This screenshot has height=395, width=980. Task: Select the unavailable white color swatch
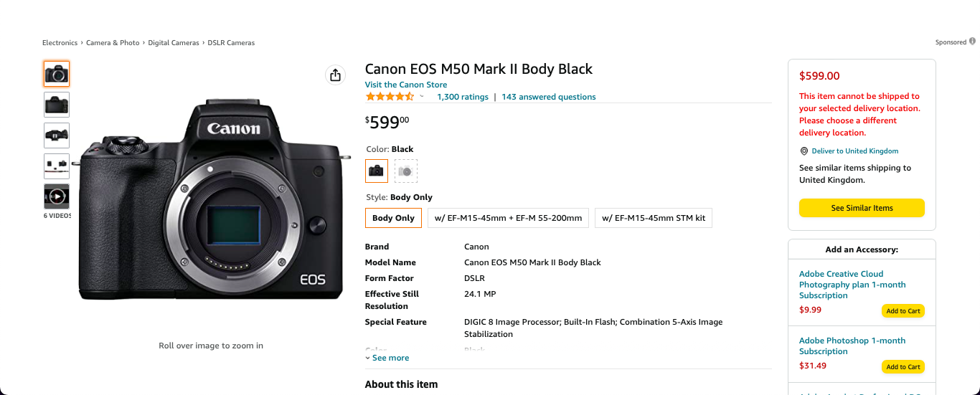406,171
